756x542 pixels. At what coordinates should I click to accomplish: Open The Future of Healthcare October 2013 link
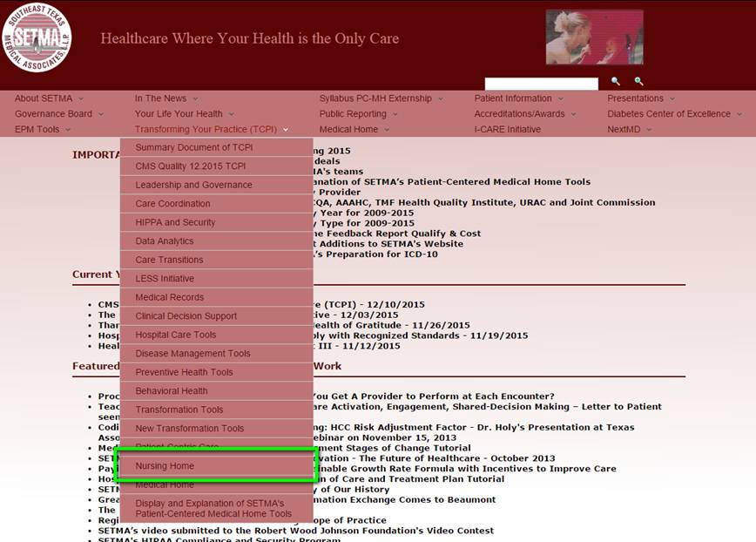[435, 458]
